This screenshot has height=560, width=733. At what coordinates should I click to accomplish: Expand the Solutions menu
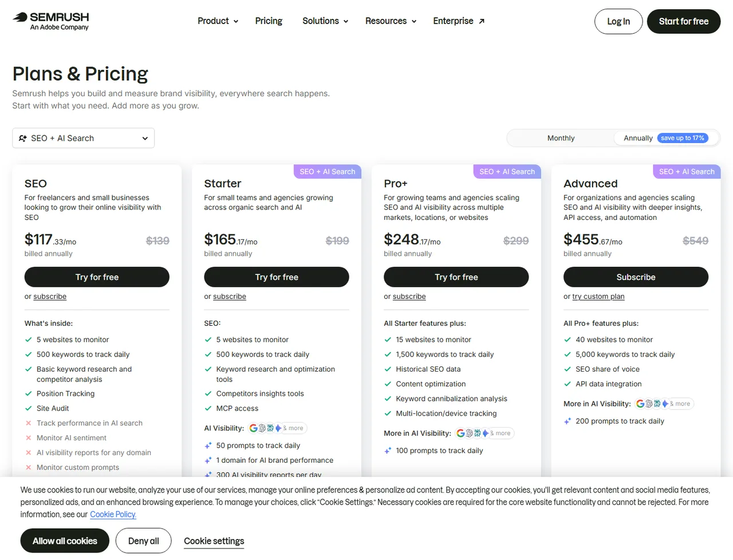tap(325, 21)
